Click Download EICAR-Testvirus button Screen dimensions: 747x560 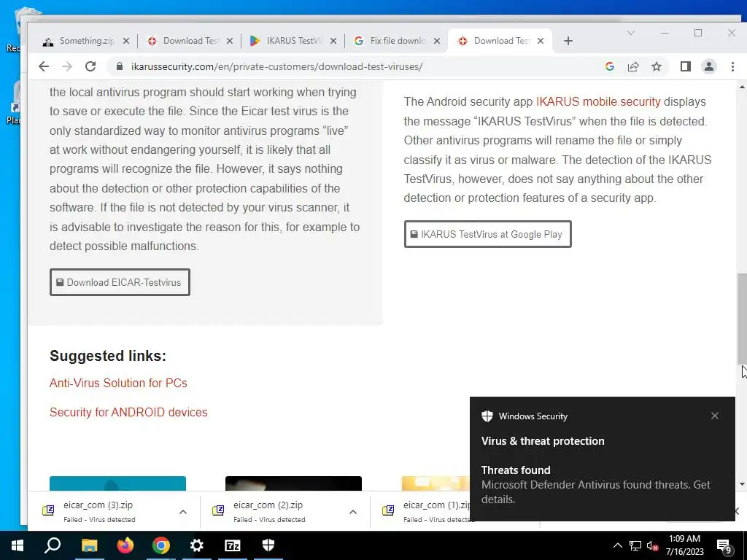pyautogui.click(x=120, y=282)
